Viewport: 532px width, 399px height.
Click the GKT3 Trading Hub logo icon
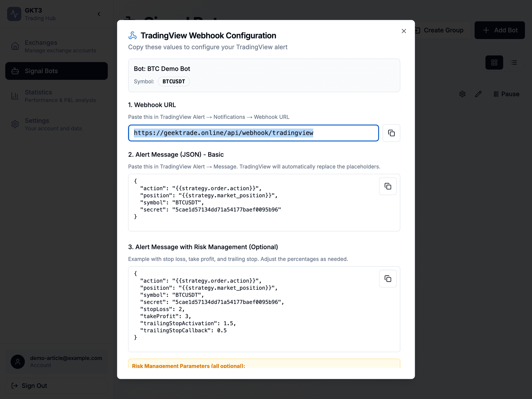(x=14, y=14)
